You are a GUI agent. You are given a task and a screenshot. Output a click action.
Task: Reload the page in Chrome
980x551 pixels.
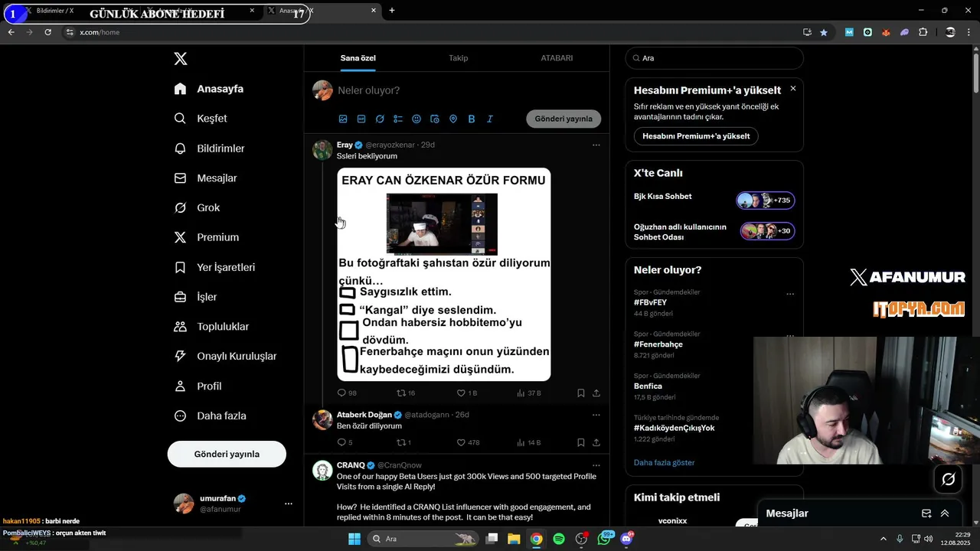(47, 32)
